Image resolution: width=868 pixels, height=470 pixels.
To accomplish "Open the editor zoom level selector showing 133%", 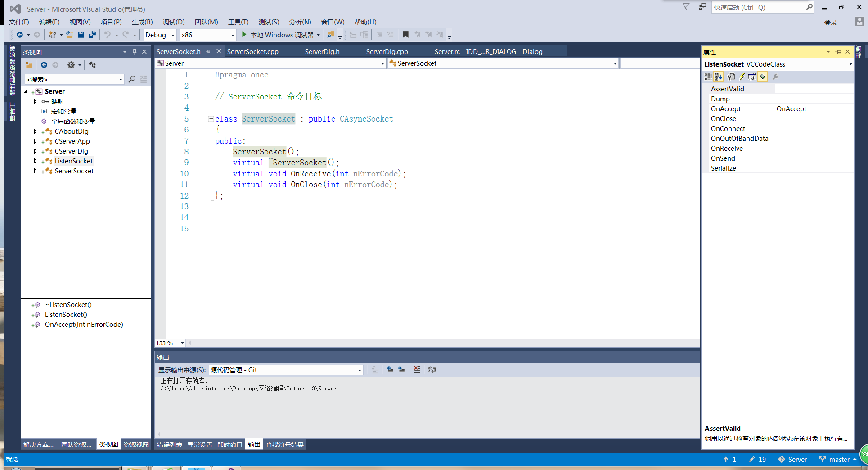I will (170, 343).
